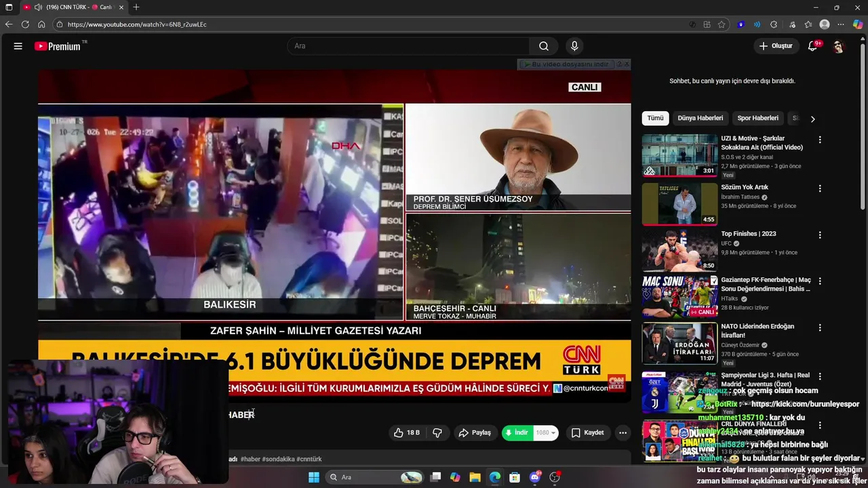The width and height of the screenshot is (868, 488).
Task: Click the YouTube search input field
Action: click(409, 46)
